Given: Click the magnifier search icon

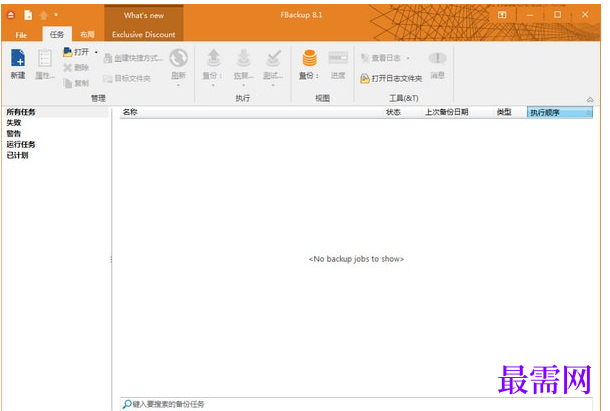Looking at the screenshot, I should [127, 404].
